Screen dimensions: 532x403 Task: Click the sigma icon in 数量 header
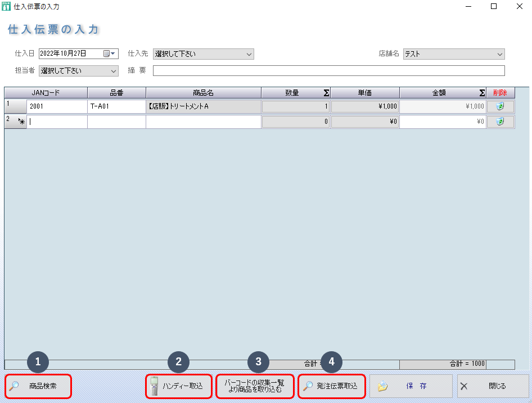[x=326, y=93]
